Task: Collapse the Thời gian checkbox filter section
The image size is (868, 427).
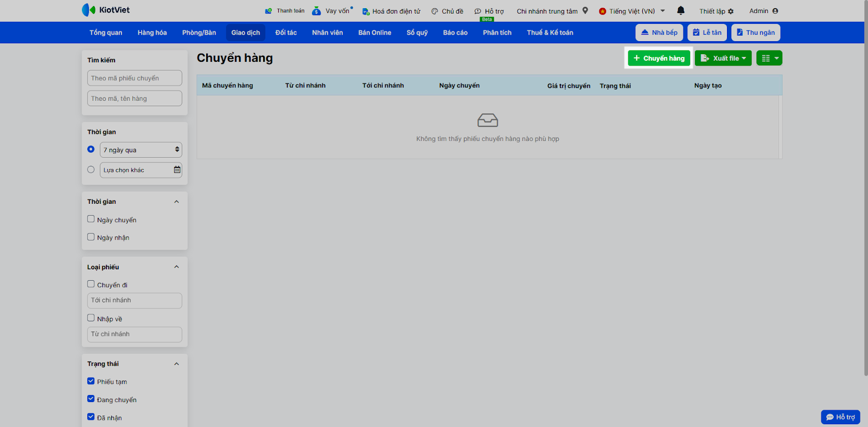Action: (176, 202)
